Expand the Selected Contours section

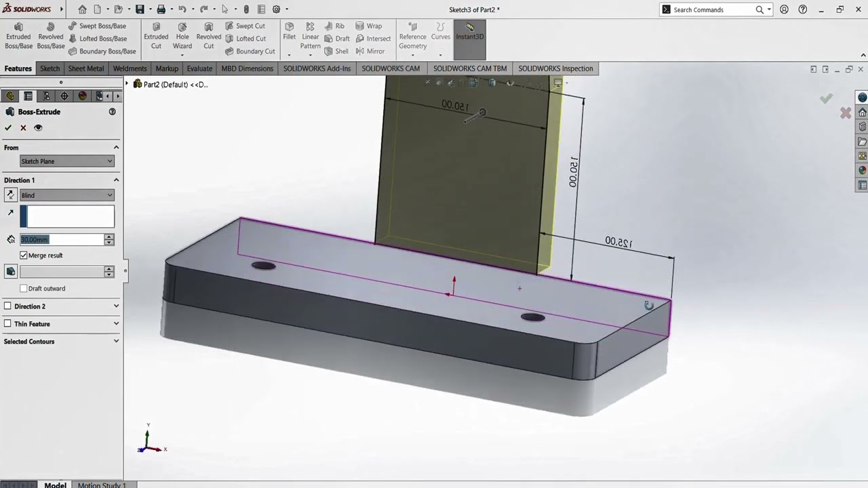click(116, 342)
